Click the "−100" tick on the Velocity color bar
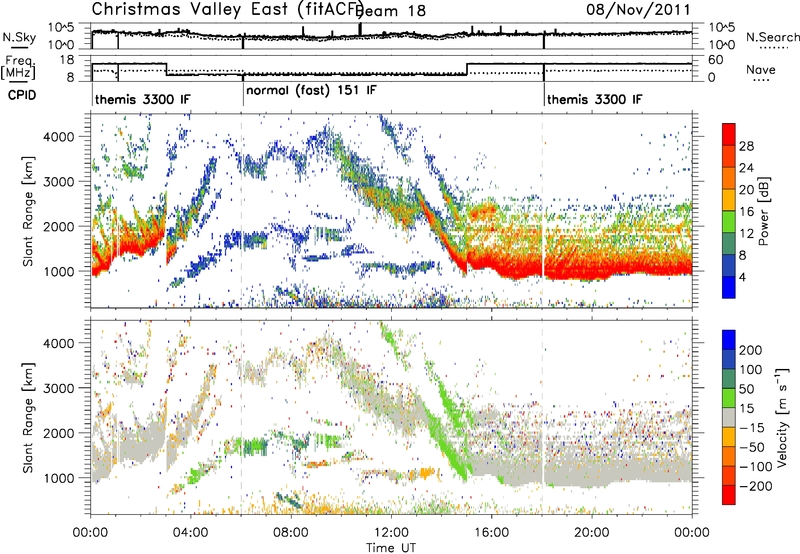 point(756,467)
